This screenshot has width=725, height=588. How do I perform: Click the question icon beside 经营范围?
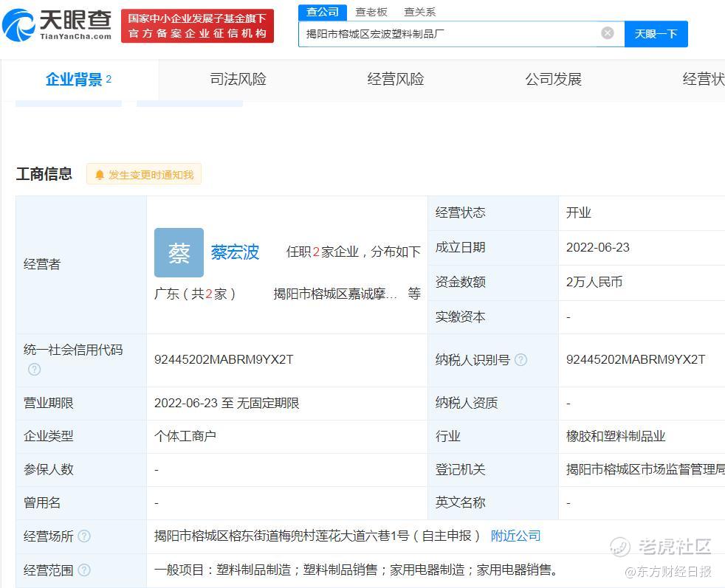click(84, 570)
